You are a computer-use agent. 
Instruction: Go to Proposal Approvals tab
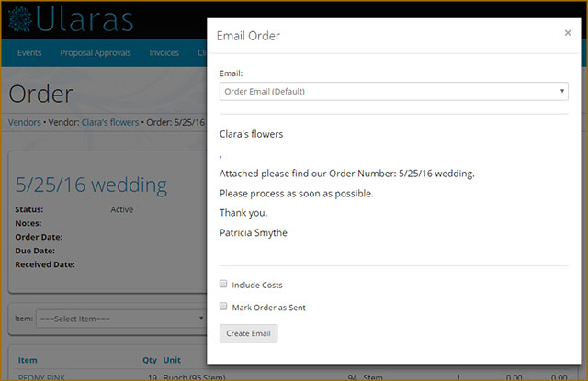[96, 53]
